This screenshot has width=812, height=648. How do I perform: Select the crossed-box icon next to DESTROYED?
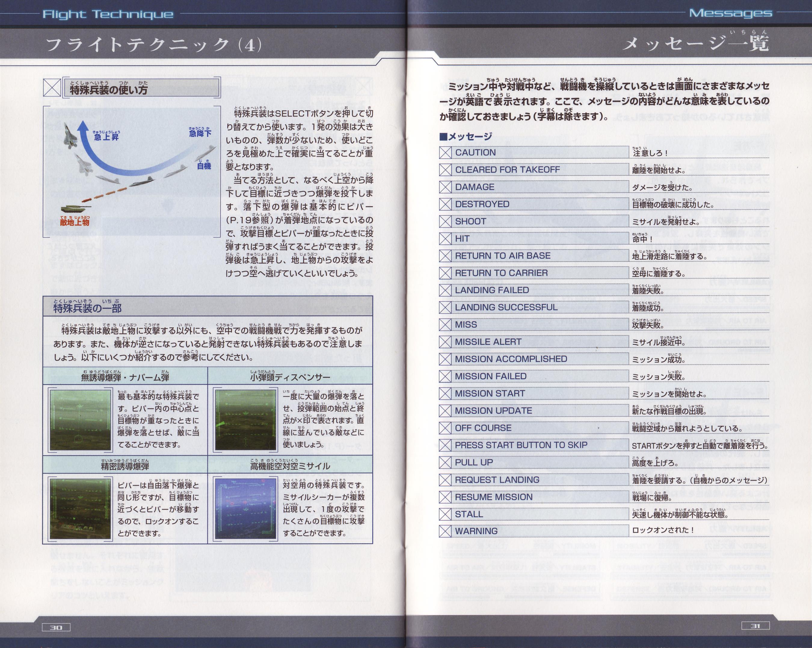coord(445,204)
